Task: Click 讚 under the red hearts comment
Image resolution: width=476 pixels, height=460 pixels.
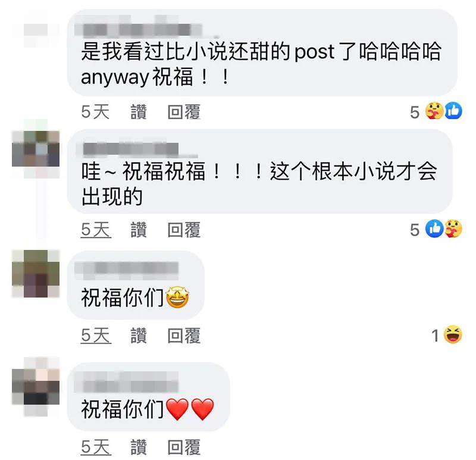Action: click(x=139, y=447)
